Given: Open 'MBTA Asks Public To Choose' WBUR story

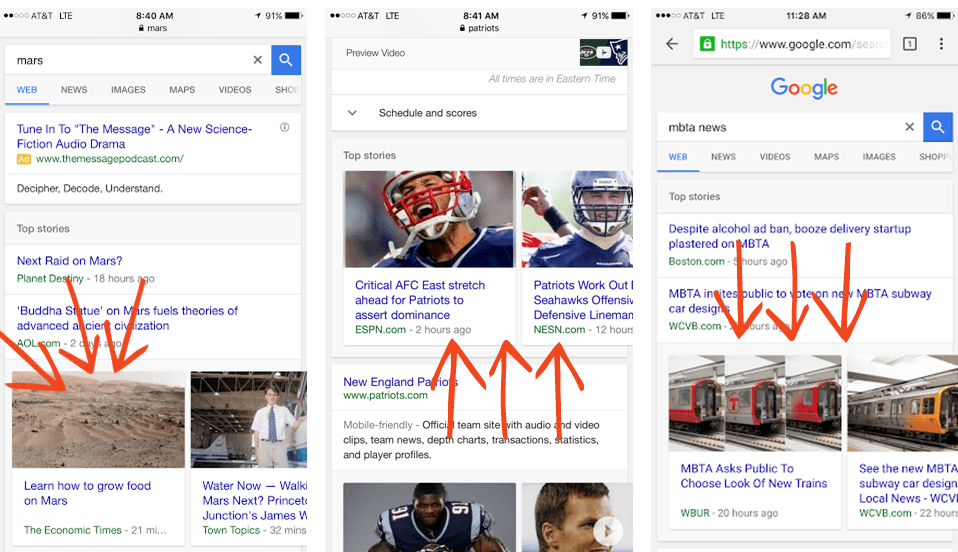Looking at the screenshot, I should (x=754, y=476).
